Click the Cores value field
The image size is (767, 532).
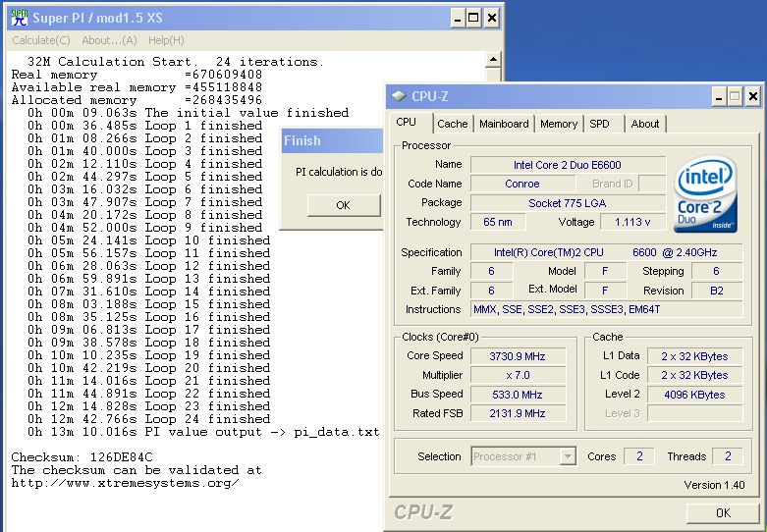639,456
